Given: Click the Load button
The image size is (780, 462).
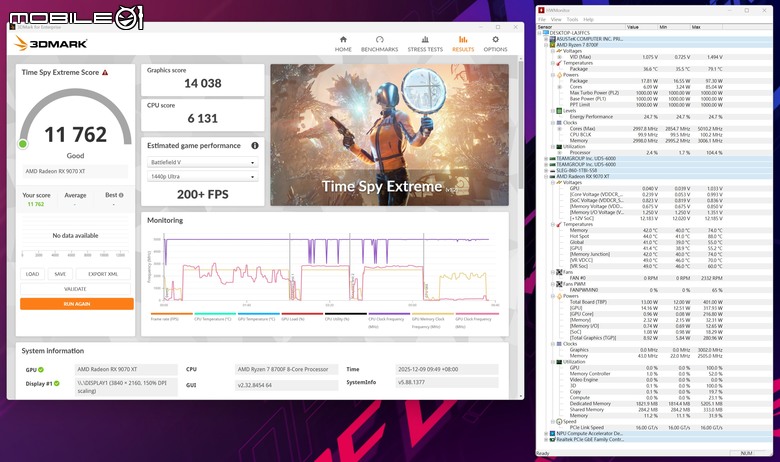Looking at the screenshot, I should pyautogui.click(x=32, y=274).
